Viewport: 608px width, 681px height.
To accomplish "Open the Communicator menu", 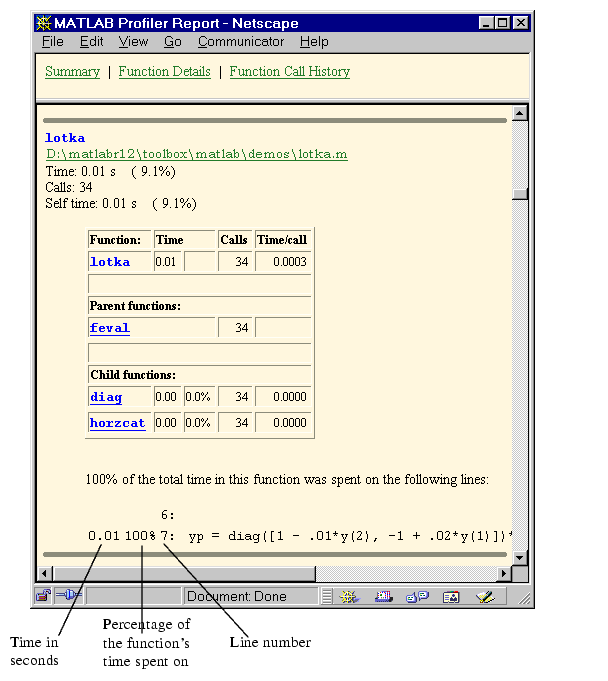I will 240,41.
